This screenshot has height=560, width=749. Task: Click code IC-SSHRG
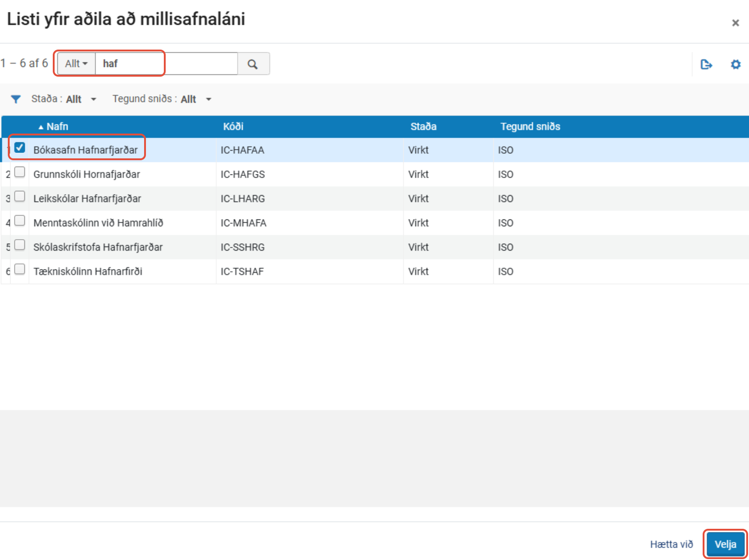click(x=243, y=247)
